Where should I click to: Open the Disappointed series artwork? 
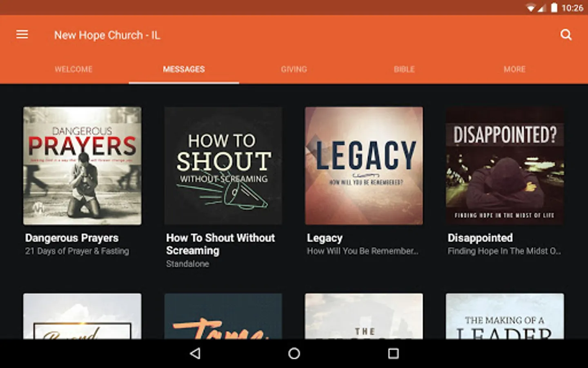[505, 166]
